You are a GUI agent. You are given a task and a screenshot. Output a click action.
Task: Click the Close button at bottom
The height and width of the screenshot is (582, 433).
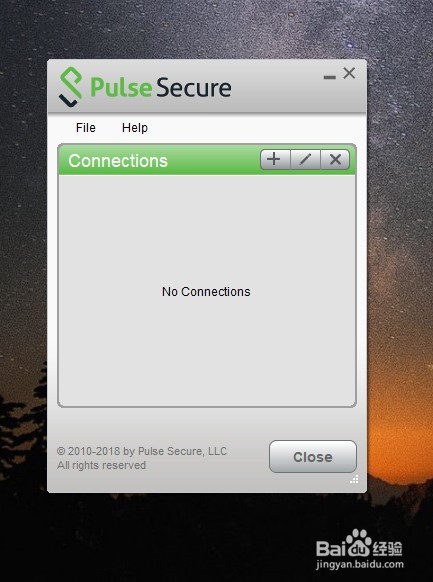(x=313, y=457)
